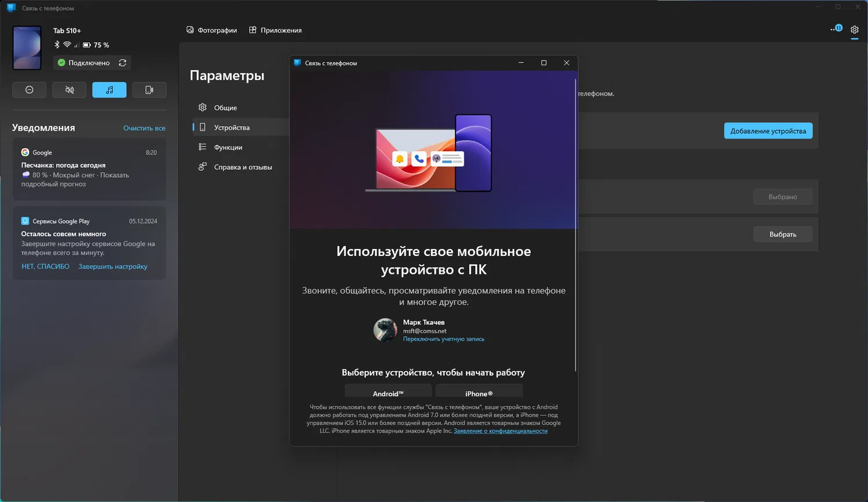This screenshot has height=502, width=868.
Task: Choose iPhone in the setup dialog
Action: coord(479,391)
